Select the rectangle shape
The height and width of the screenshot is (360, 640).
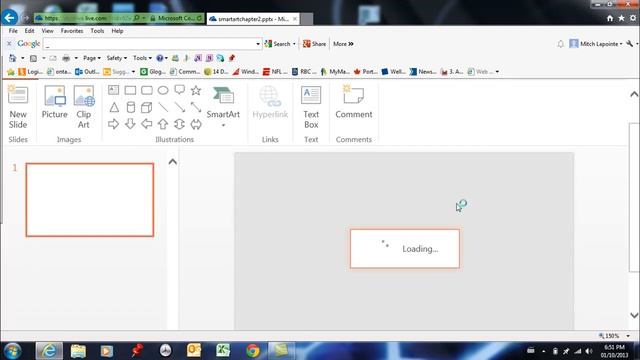point(130,90)
